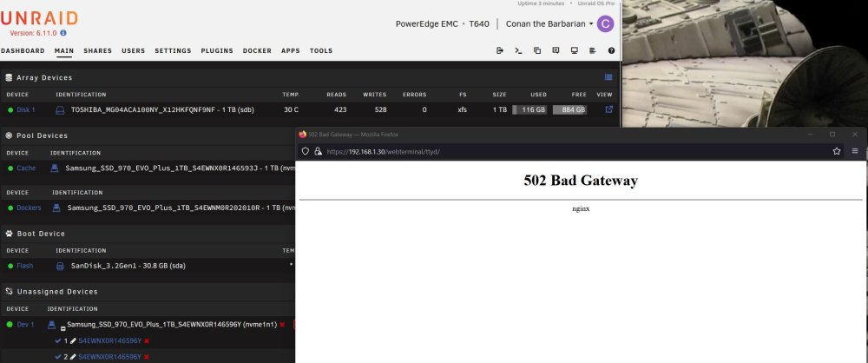This screenshot has width=868, height=363.
Task: Toggle Array Devices list view icon
Action: pos(608,77)
